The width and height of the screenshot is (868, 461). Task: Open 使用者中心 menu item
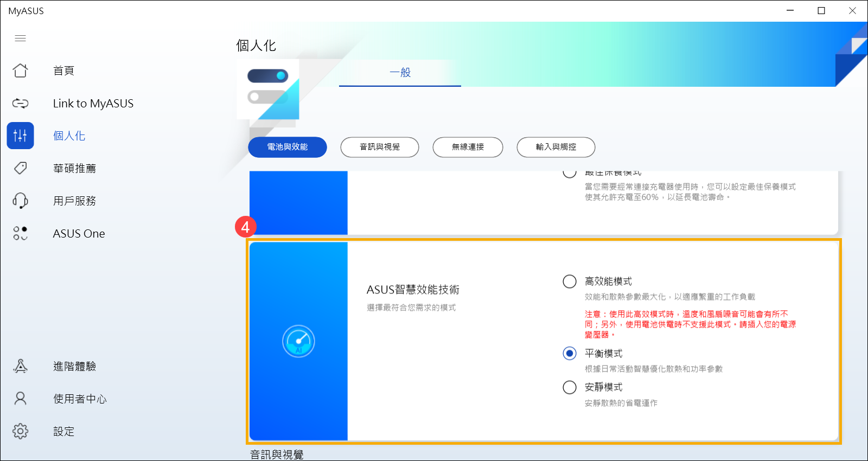click(x=80, y=399)
